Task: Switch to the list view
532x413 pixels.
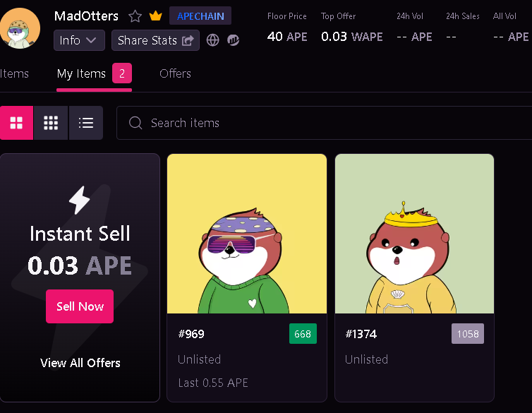Action: (x=86, y=123)
